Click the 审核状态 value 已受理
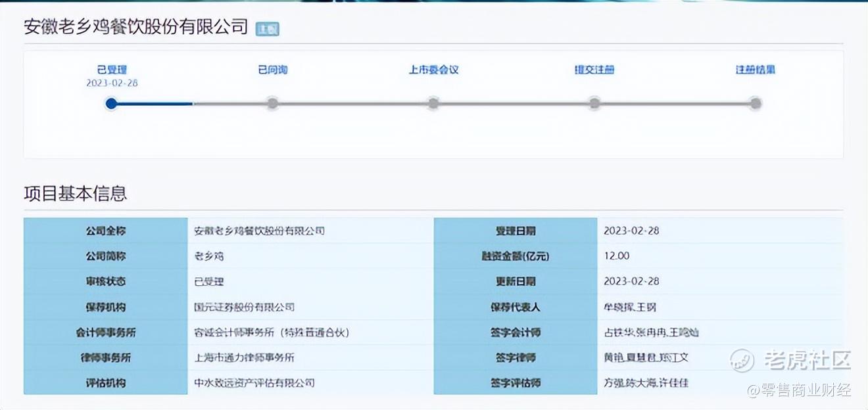The height and width of the screenshot is (410, 868). (209, 281)
